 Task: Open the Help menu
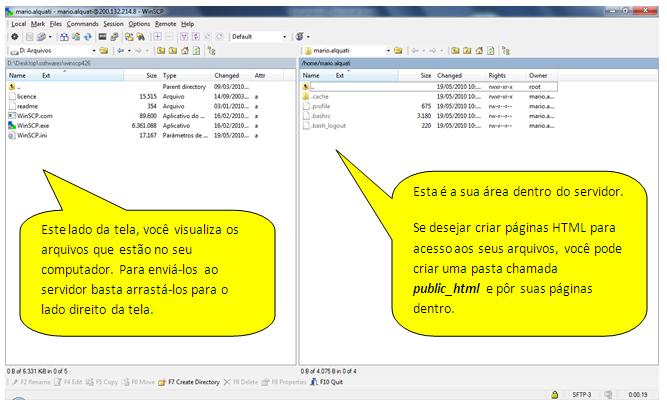[188, 24]
